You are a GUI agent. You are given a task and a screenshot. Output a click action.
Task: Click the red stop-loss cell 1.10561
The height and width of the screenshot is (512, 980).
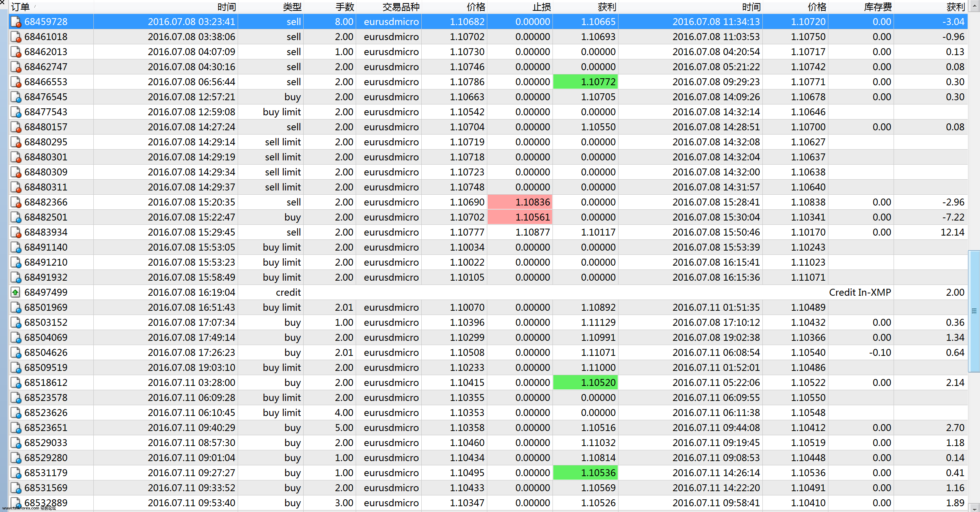click(520, 217)
